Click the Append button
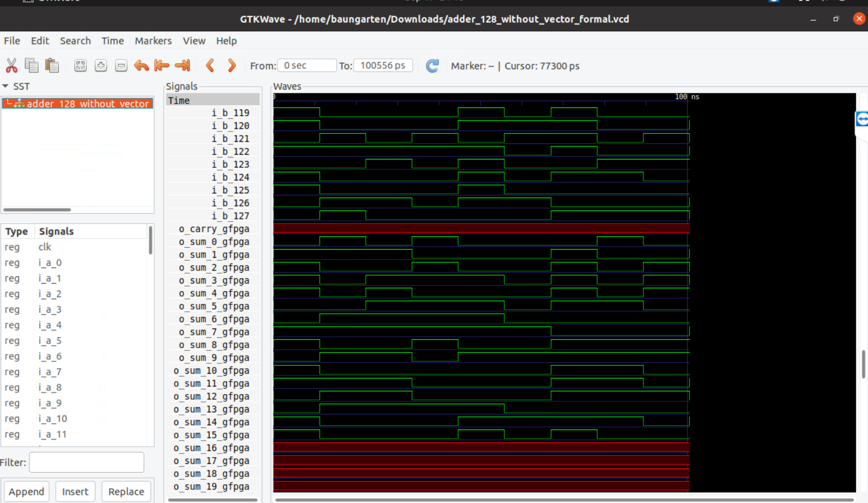 pos(27,492)
